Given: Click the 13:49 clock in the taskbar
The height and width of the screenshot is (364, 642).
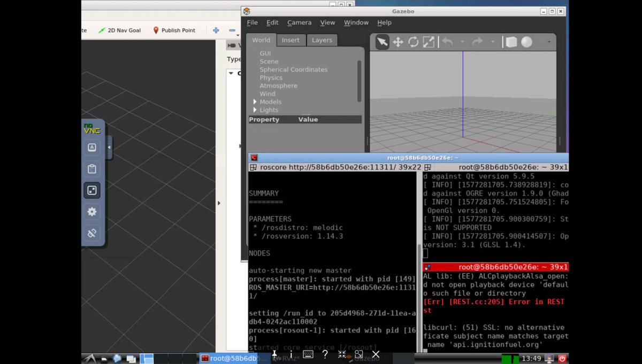Looking at the screenshot, I should pos(531,358).
